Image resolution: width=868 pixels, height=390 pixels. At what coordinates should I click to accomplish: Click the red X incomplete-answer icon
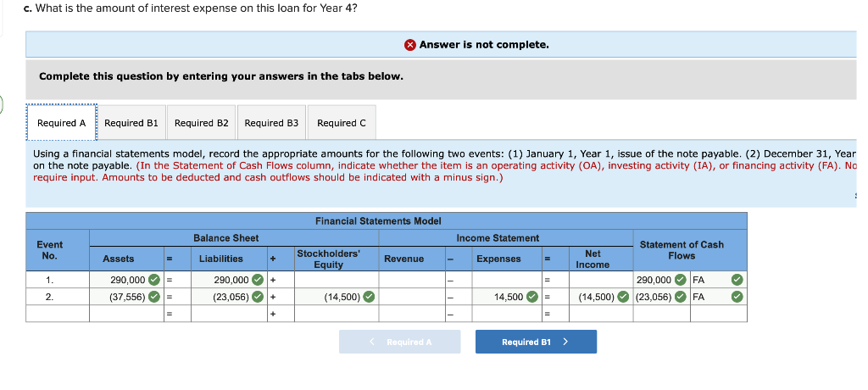(x=409, y=45)
